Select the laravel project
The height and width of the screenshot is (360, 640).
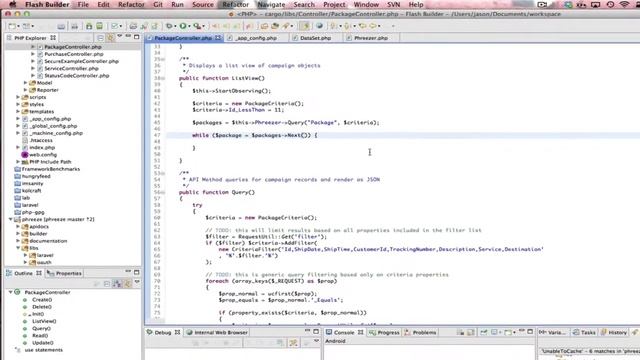(x=30, y=205)
